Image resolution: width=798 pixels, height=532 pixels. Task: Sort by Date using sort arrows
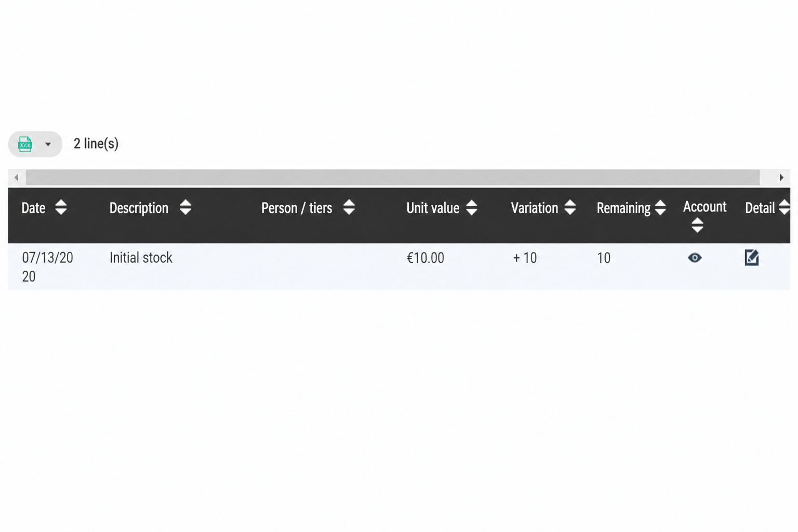pyautogui.click(x=61, y=207)
